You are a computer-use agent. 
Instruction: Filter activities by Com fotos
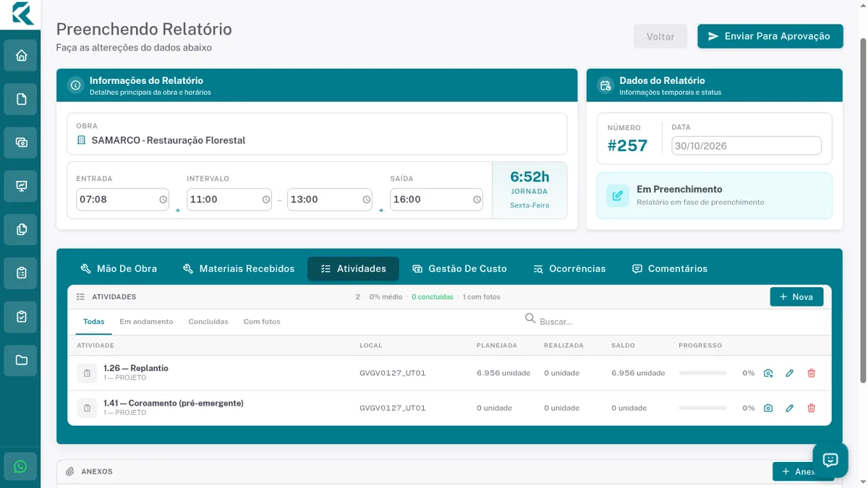262,322
